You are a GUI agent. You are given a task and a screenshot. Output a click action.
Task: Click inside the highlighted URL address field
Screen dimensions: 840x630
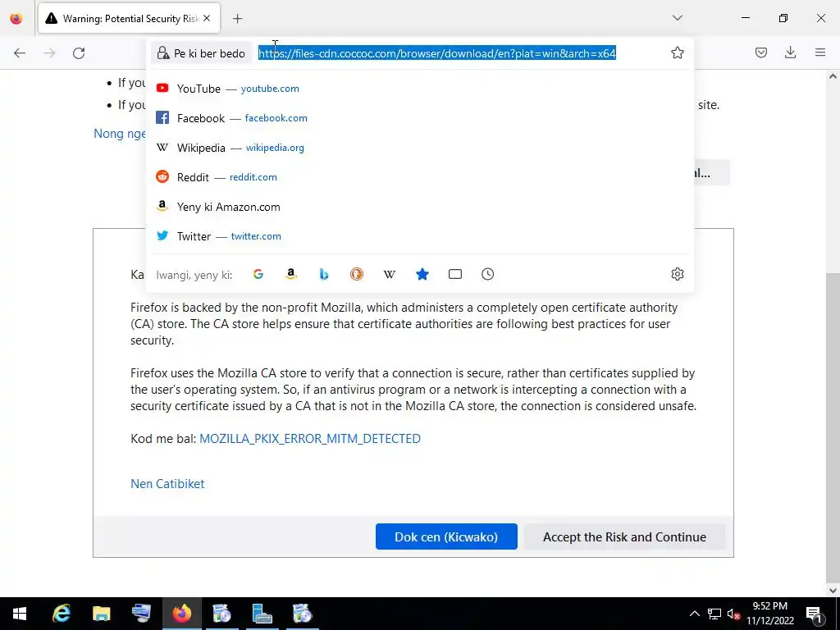tap(437, 53)
